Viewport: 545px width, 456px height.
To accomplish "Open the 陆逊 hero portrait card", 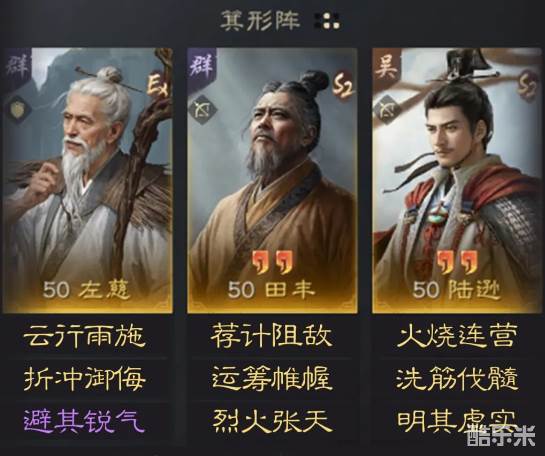I will coord(457,180).
